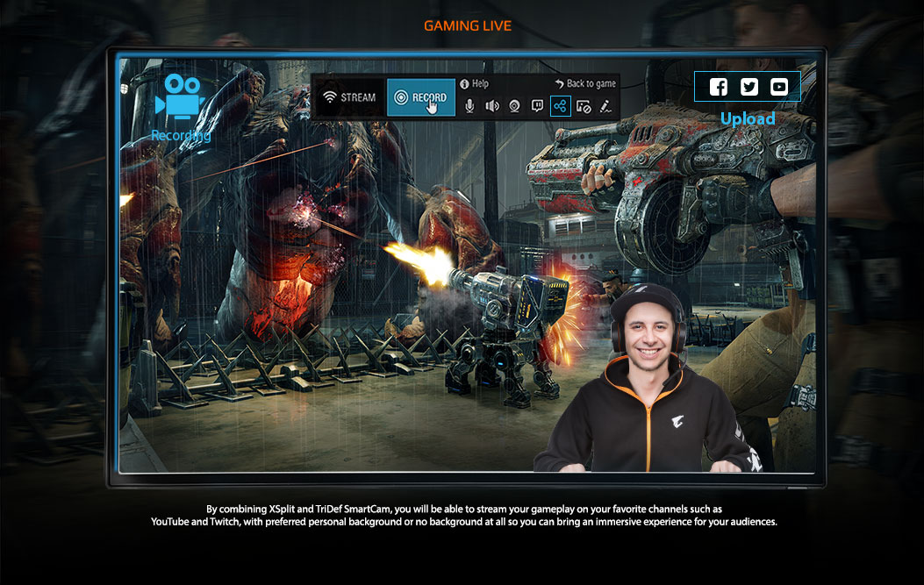Mute the speaker audio icon
Viewport: 924px width, 585px height.
492,106
